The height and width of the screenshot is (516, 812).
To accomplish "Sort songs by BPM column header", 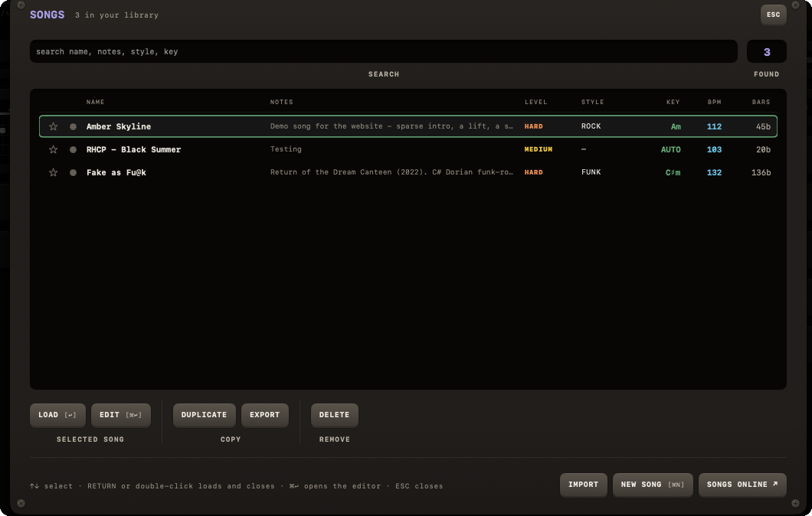I will (x=714, y=102).
